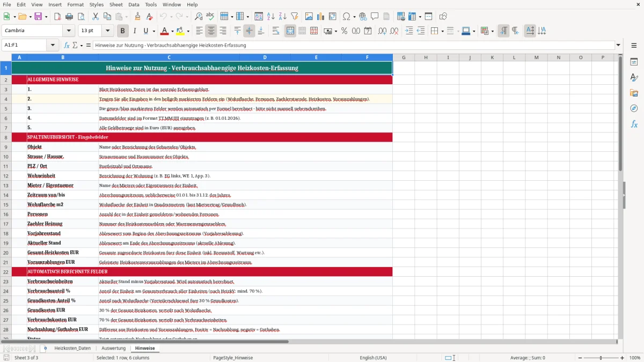Image resolution: width=644 pixels, height=362 pixels.
Task: Expand the font size dropdown
Action: pyautogui.click(x=108, y=31)
